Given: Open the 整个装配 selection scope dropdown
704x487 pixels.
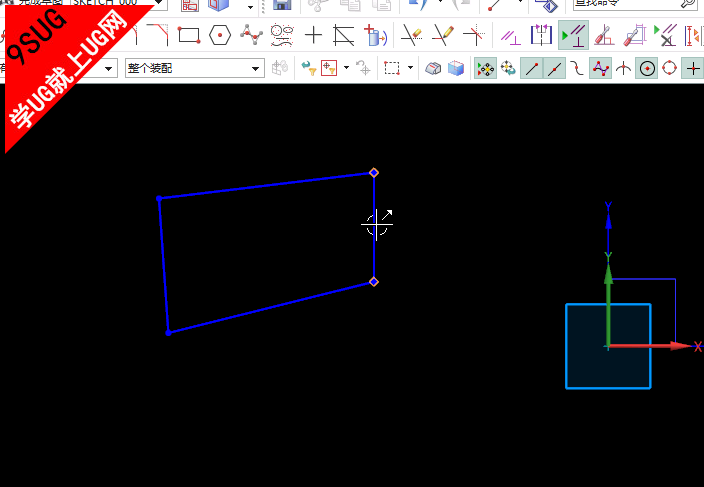Looking at the screenshot, I should pos(195,68).
